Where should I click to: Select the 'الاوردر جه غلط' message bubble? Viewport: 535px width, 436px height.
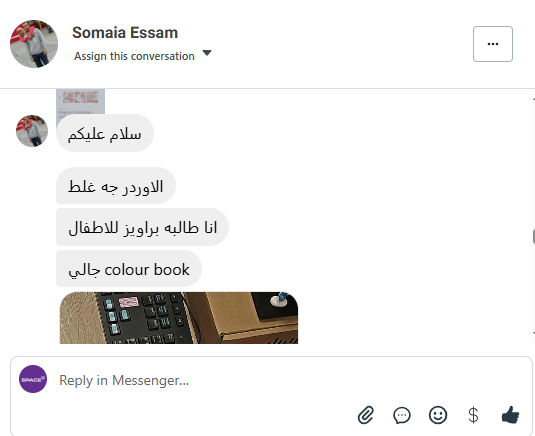coord(116,186)
